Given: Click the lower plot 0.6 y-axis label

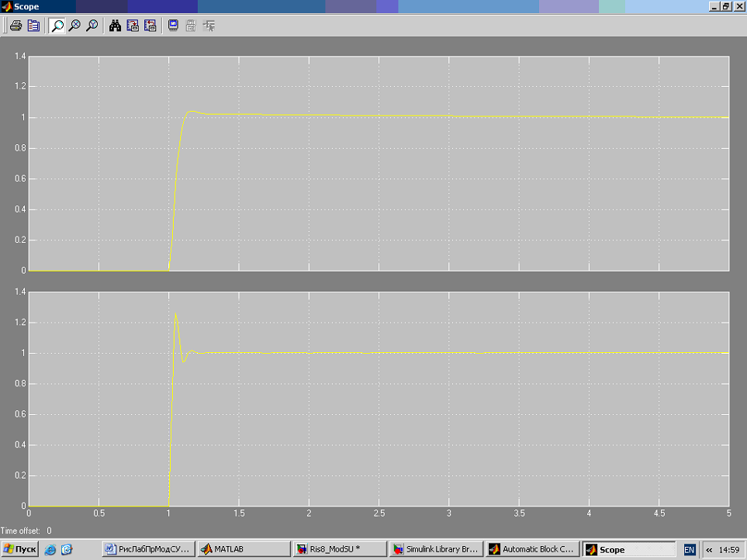Looking at the screenshot, I should 20,414.
